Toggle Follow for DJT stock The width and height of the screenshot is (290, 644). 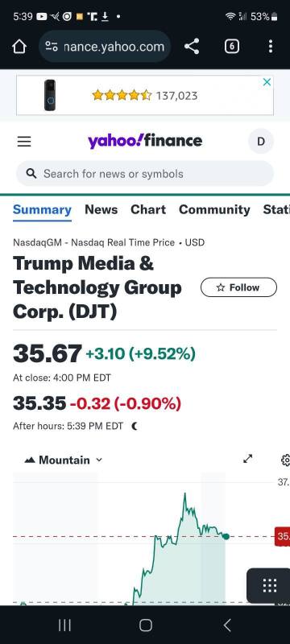tap(238, 287)
